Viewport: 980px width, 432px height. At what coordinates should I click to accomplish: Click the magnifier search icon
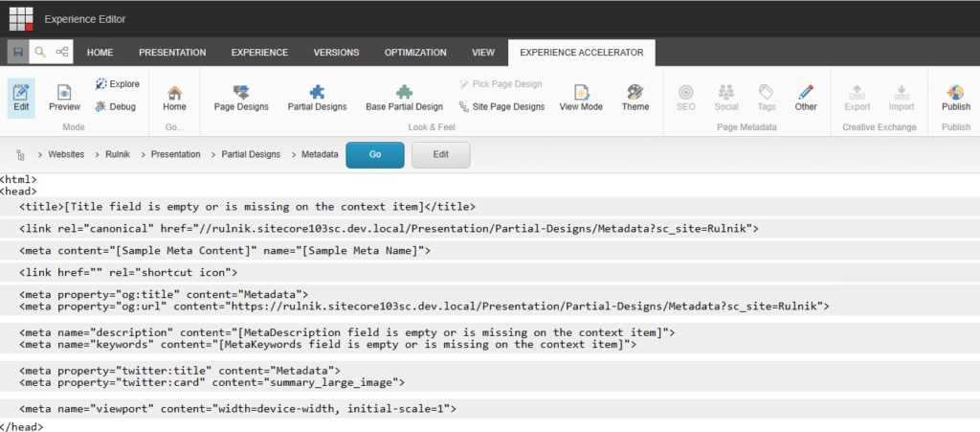coord(40,52)
